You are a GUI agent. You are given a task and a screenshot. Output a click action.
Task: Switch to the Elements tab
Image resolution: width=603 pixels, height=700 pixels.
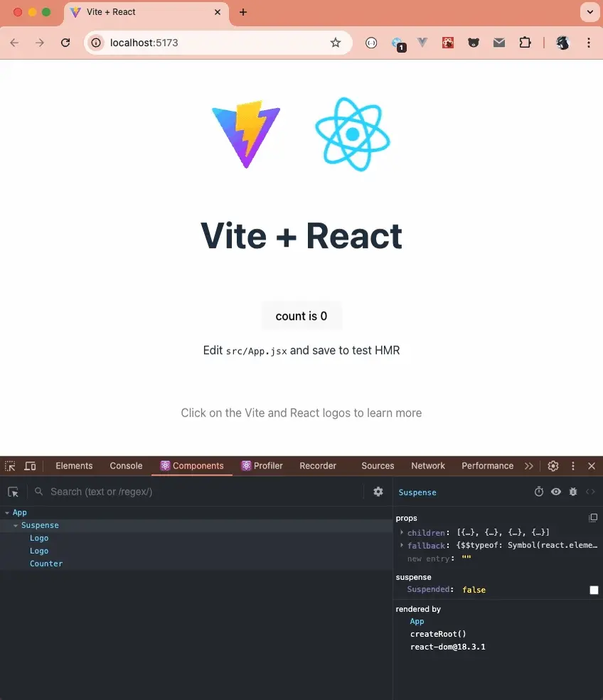click(74, 465)
